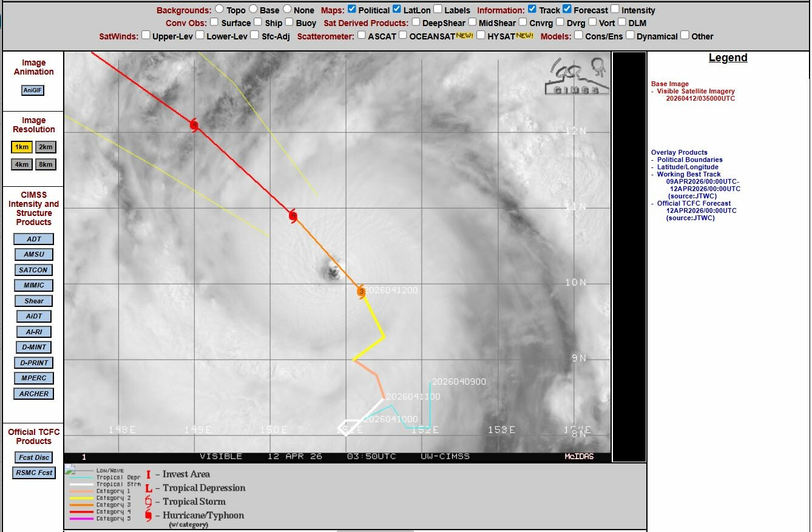Image resolution: width=812 pixels, height=532 pixels.
Task: Enable the Dvrg checkbox
Action: point(560,22)
